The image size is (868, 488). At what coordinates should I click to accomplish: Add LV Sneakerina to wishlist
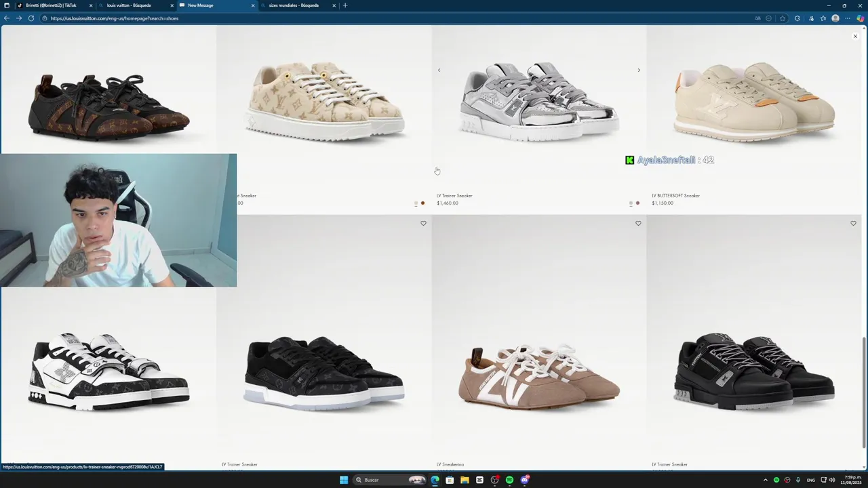coord(638,223)
